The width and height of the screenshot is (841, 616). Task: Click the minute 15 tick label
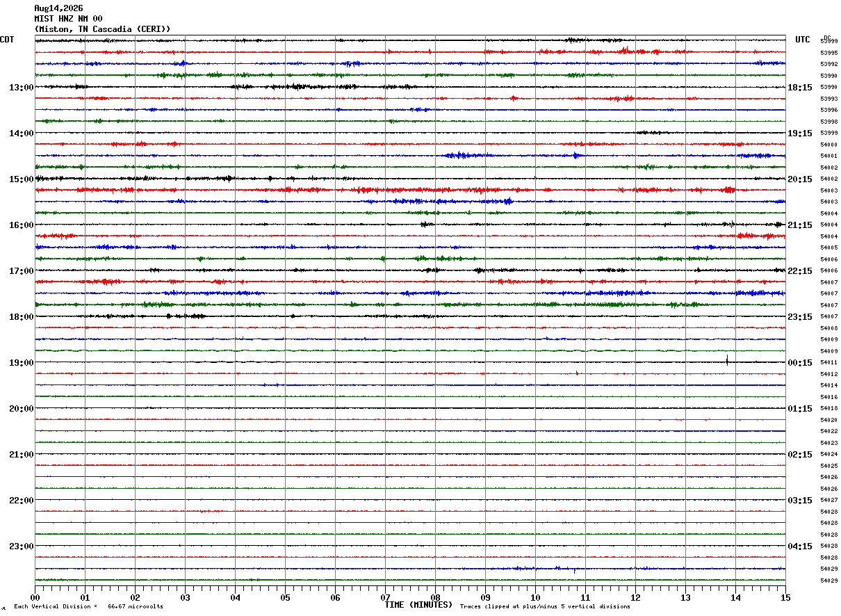click(785, 597)
